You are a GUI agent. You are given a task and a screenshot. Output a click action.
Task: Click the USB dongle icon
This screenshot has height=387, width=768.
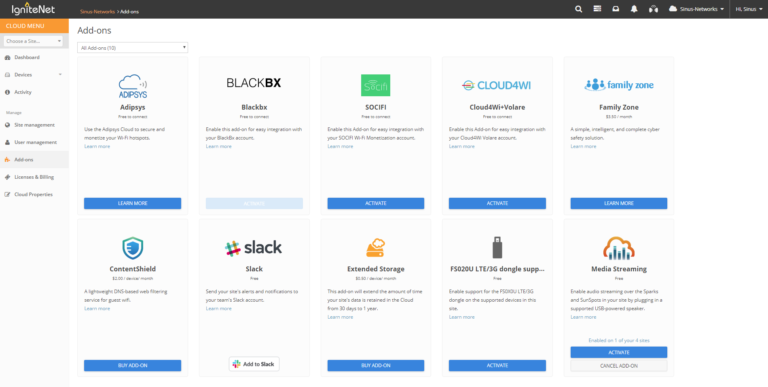[497, 247]
